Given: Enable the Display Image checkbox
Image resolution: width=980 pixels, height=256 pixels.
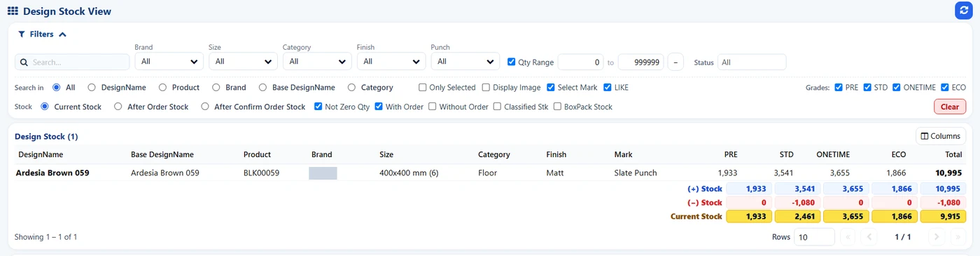Looking at the screenshot, I should [486, 88].
